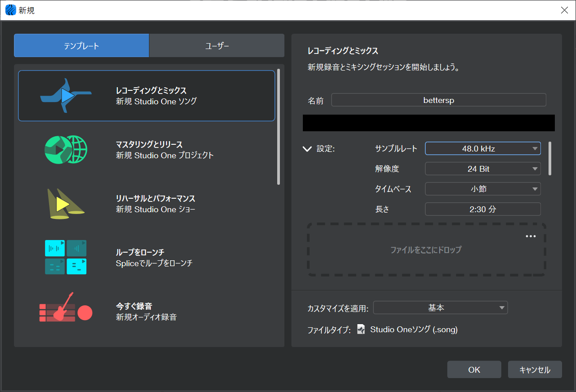The image size is (576, 392).
Task: Click the ファイルをここにドロップ drop zone
Action: pos(426,249)
